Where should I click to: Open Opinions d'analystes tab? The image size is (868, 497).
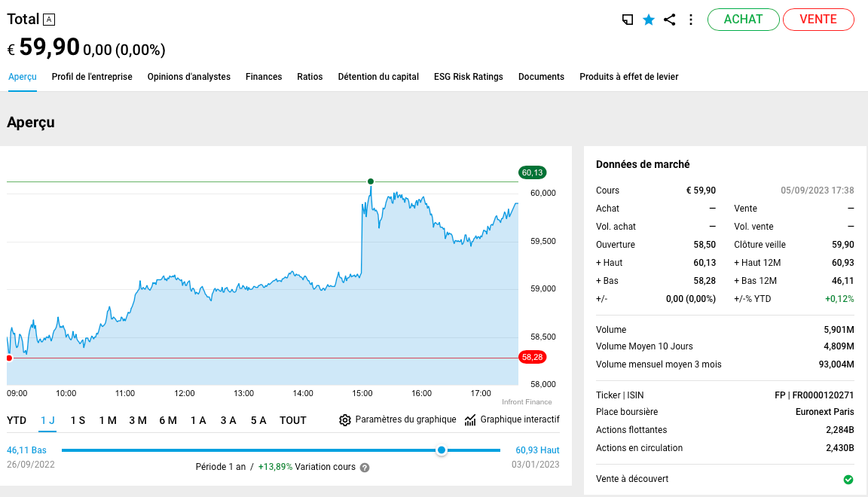click(189, 77)
